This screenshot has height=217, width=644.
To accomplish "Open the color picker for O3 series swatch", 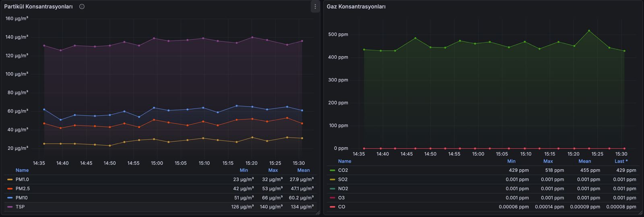I will (x=332, y=198).
